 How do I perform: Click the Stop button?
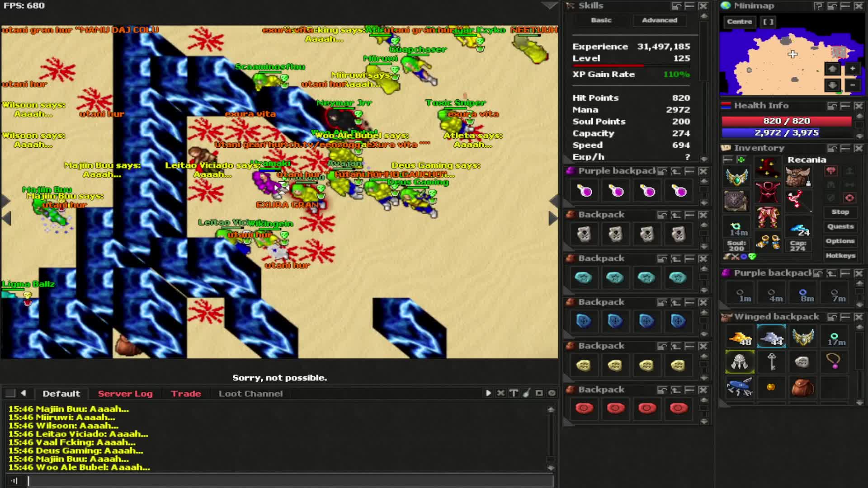840,212
